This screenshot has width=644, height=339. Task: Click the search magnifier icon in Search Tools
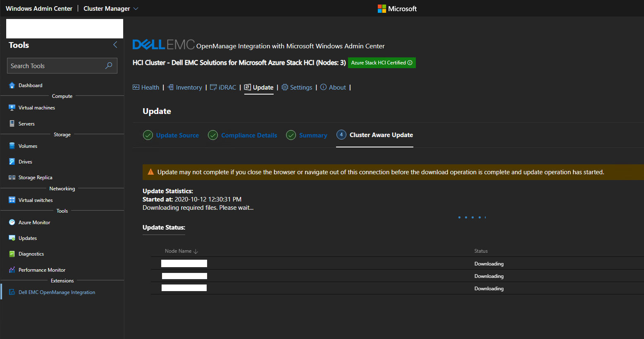point(109,66)
